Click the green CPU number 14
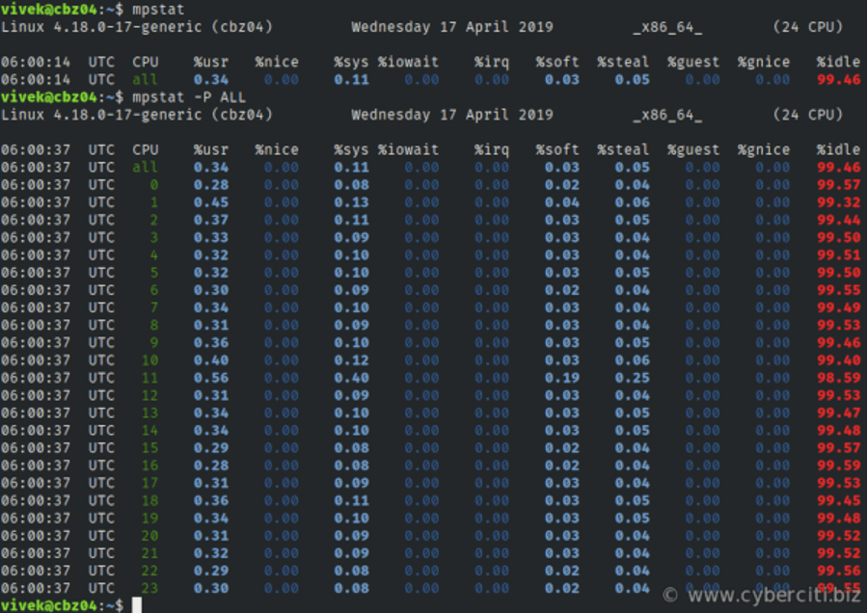This screenshot has width=868, height=613. pyautogui.click(x=149, y=431)
